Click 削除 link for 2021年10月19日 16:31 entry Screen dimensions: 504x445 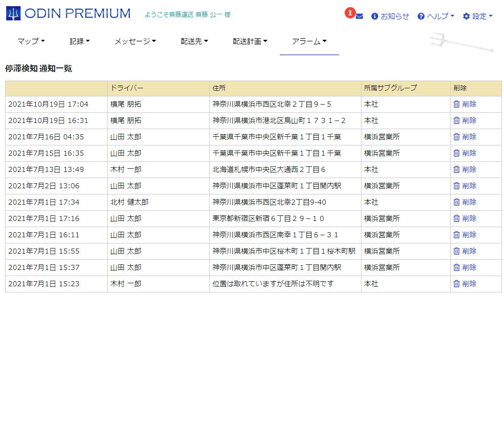(x=469, y=120)
